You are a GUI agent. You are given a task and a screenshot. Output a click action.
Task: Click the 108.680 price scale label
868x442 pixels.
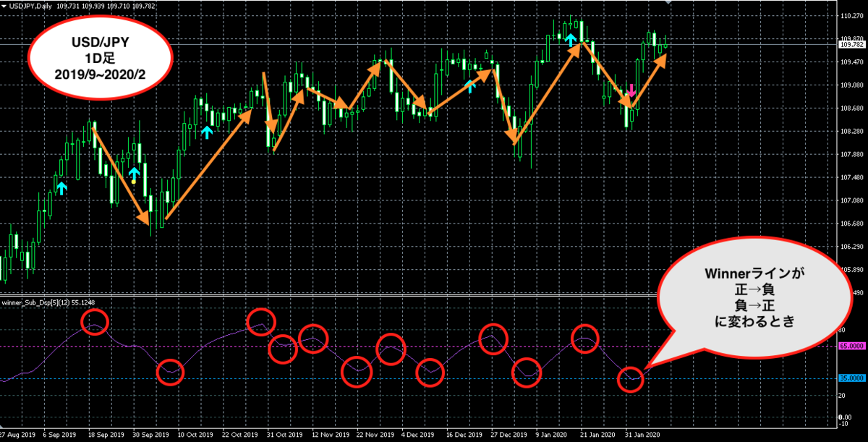pyautogui.click(x=851, y=109)
